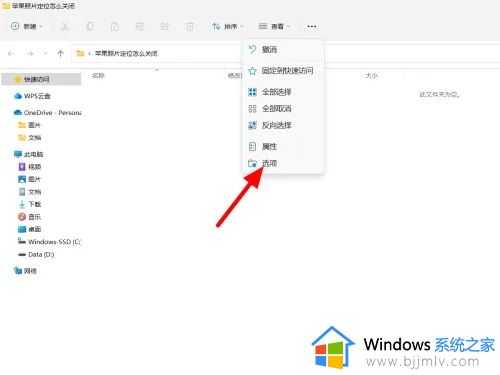Select 撤消 (Undo) in the menu

point(283,50)
